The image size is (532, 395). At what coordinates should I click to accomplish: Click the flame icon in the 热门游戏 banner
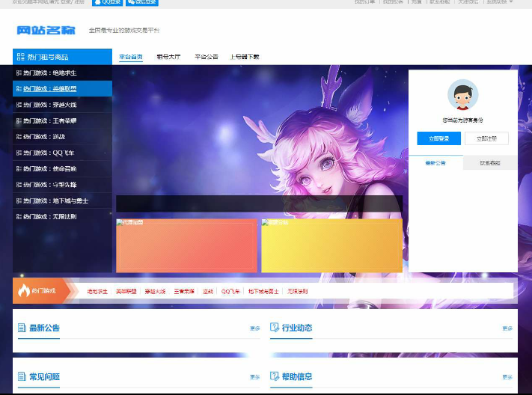[x=24, y=290]
